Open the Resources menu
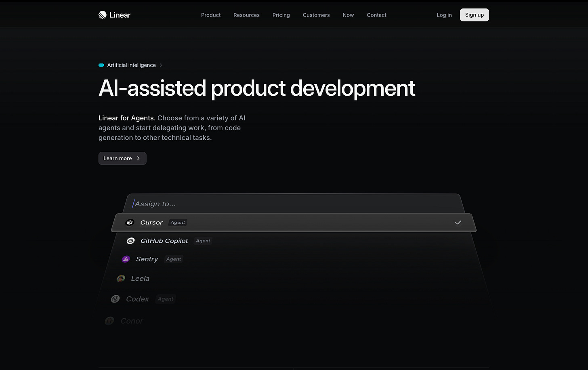 246,15
